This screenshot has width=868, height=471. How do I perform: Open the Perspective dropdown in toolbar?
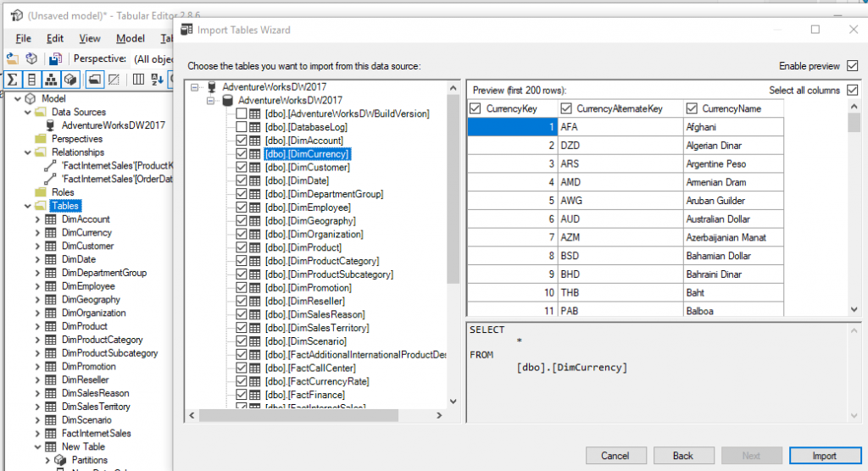(153, 58)
